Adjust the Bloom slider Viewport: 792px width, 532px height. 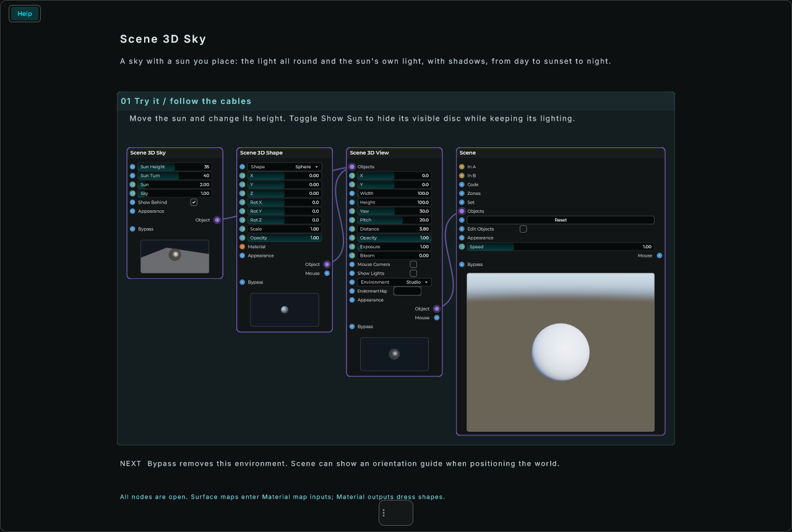pyautogui.click(x=394, y=255)
